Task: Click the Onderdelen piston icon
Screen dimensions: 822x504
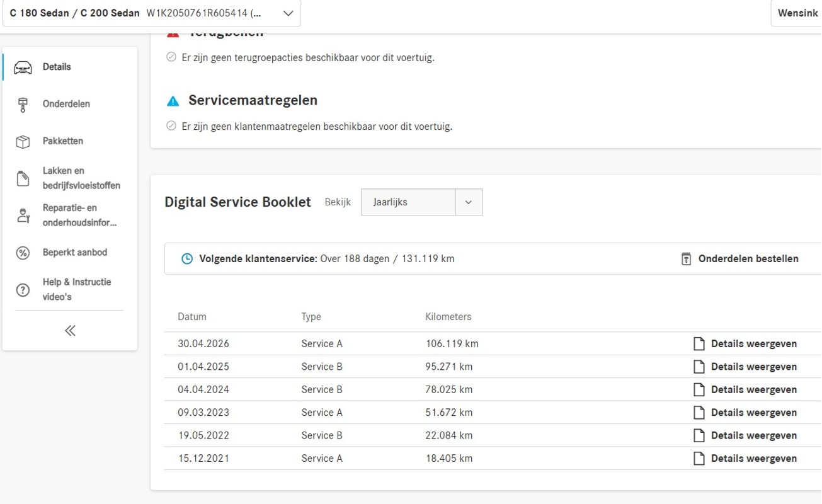Action: click(23, 105)
